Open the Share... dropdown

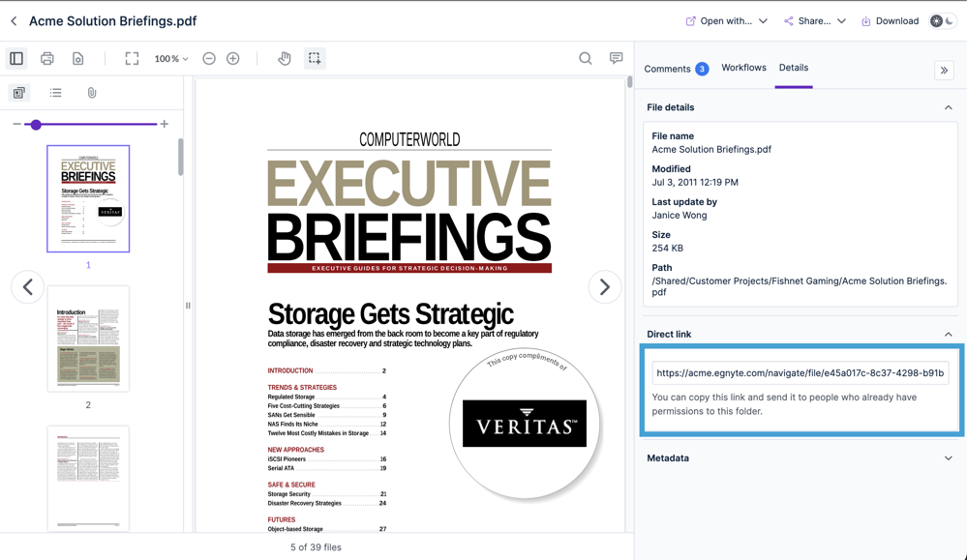[x=815, y=21]
